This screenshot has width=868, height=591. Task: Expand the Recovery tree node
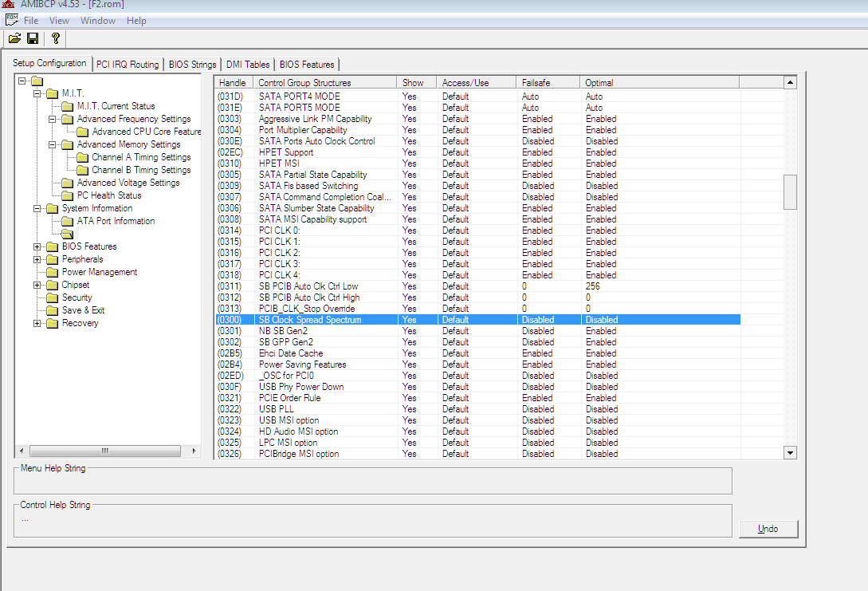coord(37,324)
